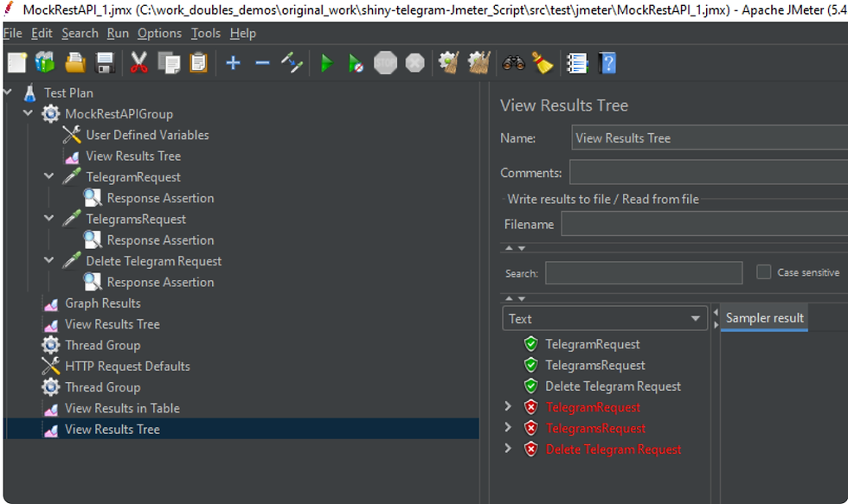Open the Help menu

coord(243,33)
